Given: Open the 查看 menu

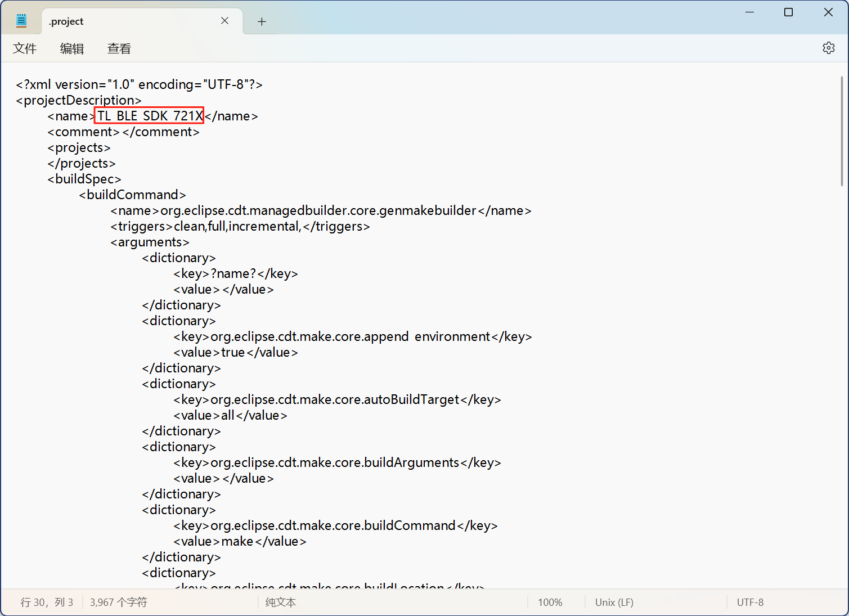Looking at the screenshot, I should (119, 49).
